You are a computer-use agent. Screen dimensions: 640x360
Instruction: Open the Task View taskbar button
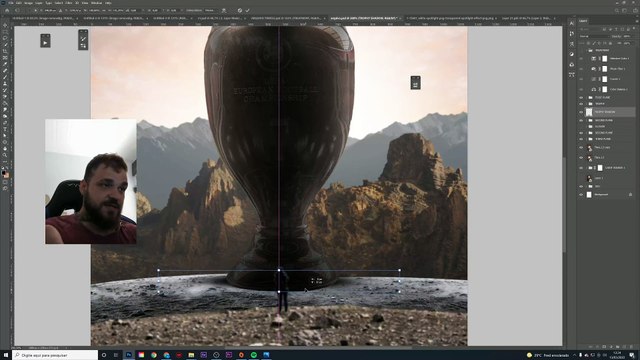coord(116,355)
